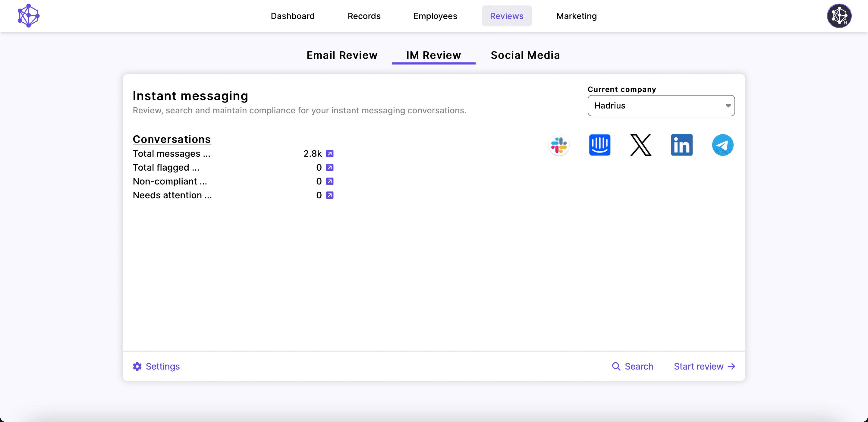This screenshot has height=422, width=868.
Task: Click the X (Twitter) integration icon
Action: pos(640,145)
